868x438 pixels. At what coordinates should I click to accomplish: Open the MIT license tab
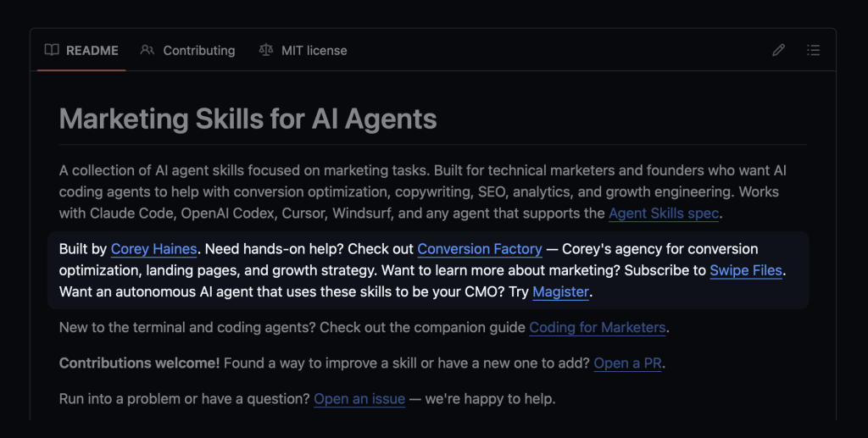(x=303, y=50)
